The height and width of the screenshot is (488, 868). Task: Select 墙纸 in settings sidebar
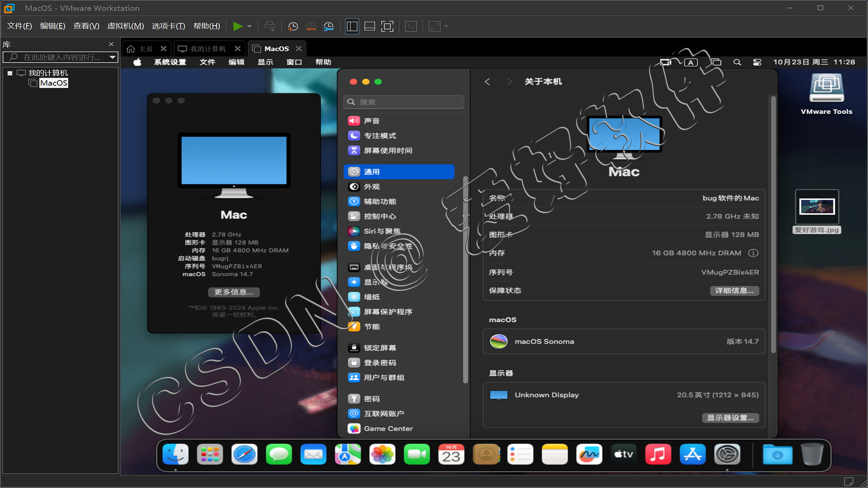[399, 297]
